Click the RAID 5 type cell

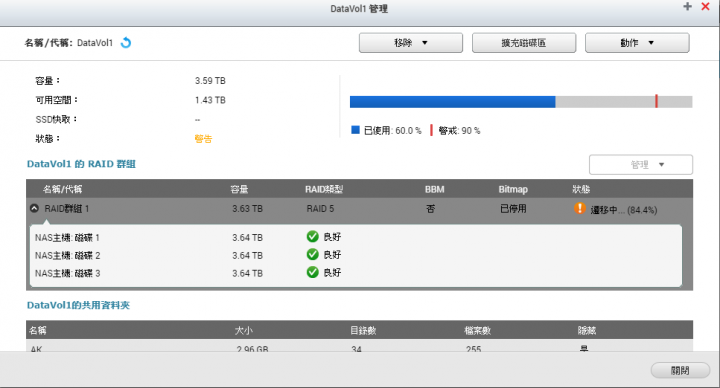(x=320, y=209)
